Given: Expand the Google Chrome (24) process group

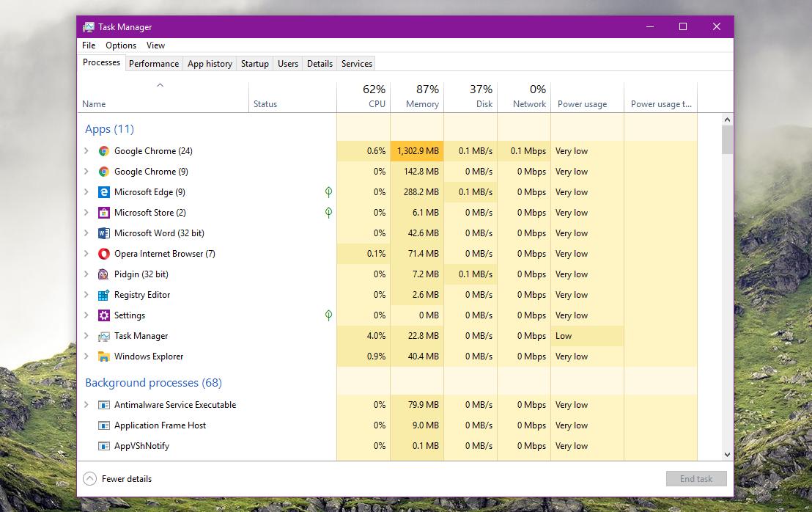Looking at the screenshot, I should (86, 151).
